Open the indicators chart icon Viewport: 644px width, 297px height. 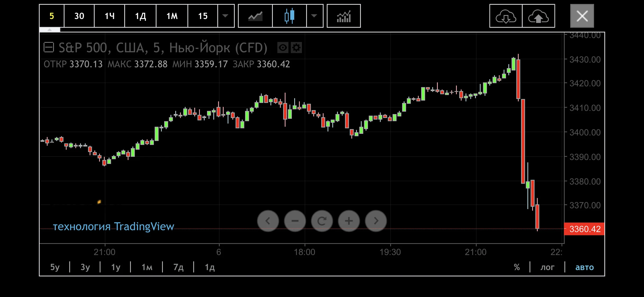click(x=344, y=16)
